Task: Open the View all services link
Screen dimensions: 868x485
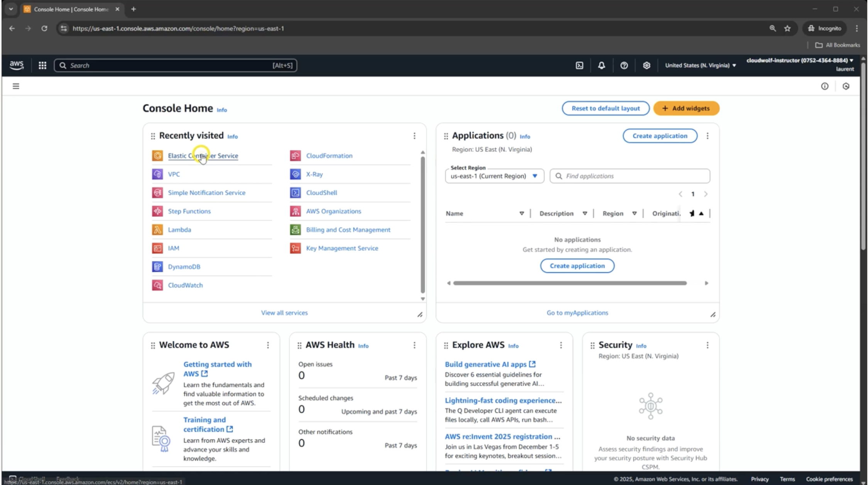Action: (x=284, y=313)
